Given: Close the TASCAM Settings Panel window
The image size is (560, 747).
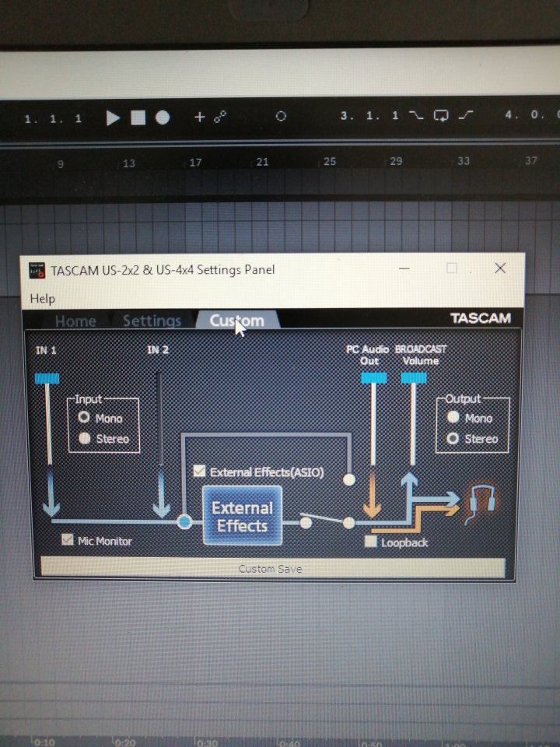Looking at the screenshot, I should (x=500, y=268).
